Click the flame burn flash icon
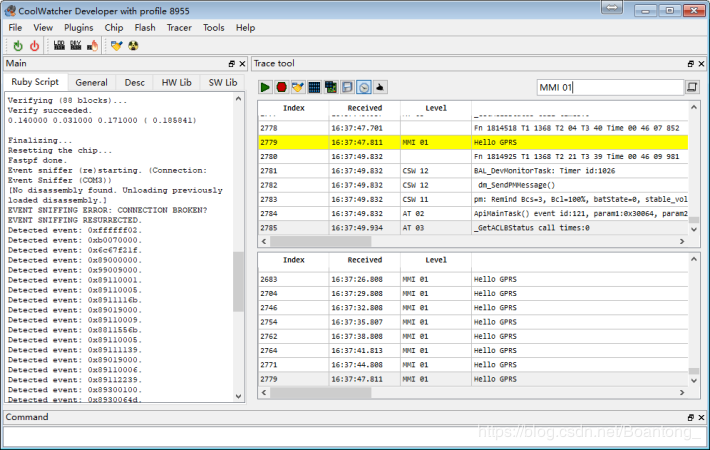This screenshot has height=450, width=710. click(x=92, y=45)
